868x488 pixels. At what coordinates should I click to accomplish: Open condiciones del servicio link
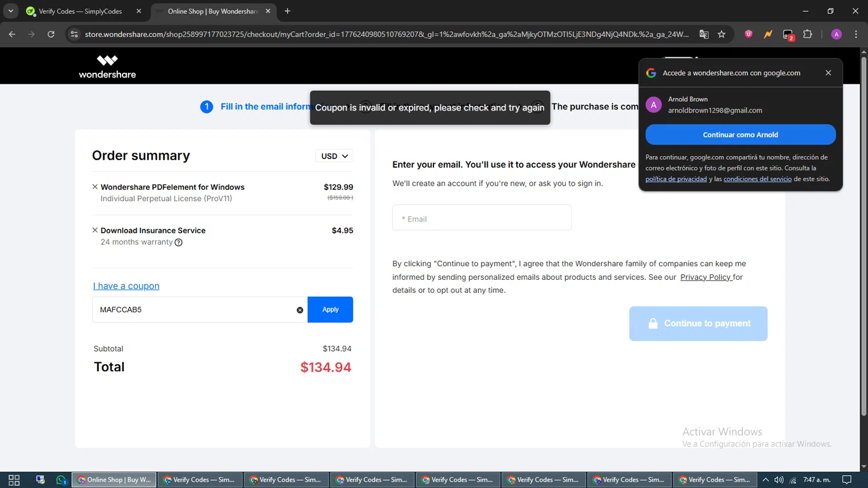tap(757, 179)
